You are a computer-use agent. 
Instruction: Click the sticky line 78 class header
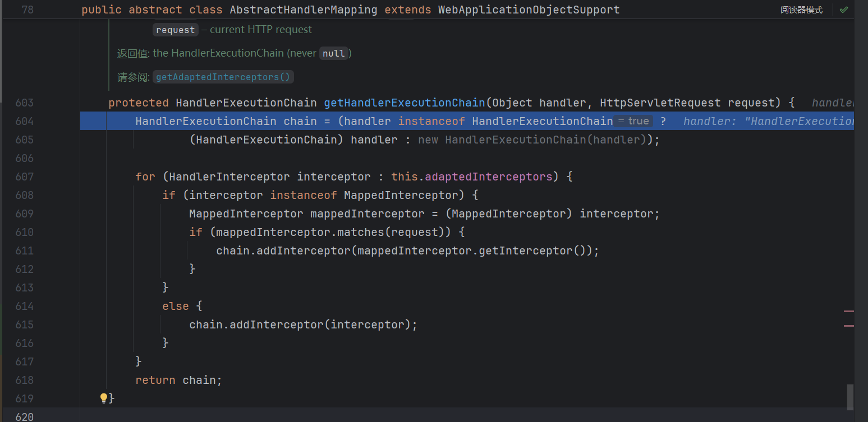coord(351,10)
